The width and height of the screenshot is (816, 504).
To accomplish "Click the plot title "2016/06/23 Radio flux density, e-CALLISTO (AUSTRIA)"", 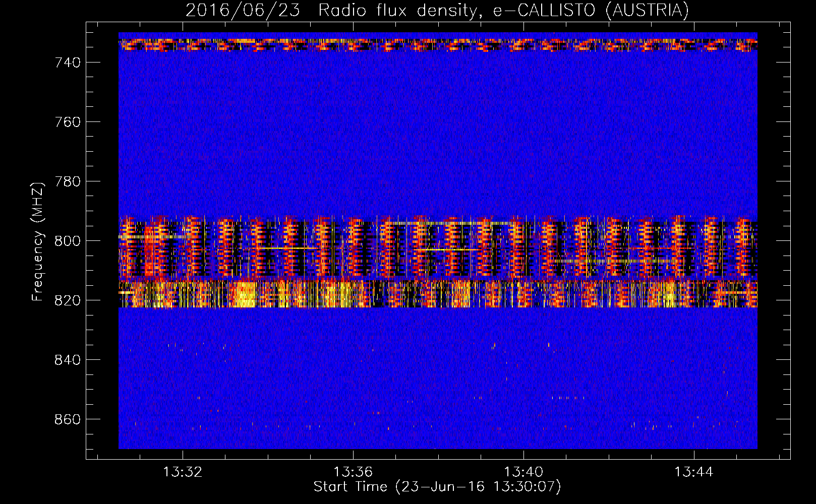I will tap(437, 10).
